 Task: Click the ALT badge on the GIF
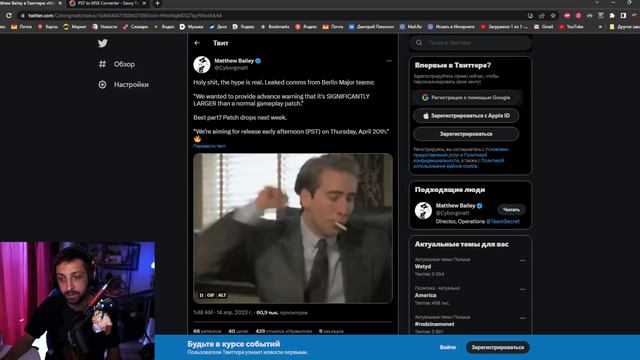tap(222, 295)
